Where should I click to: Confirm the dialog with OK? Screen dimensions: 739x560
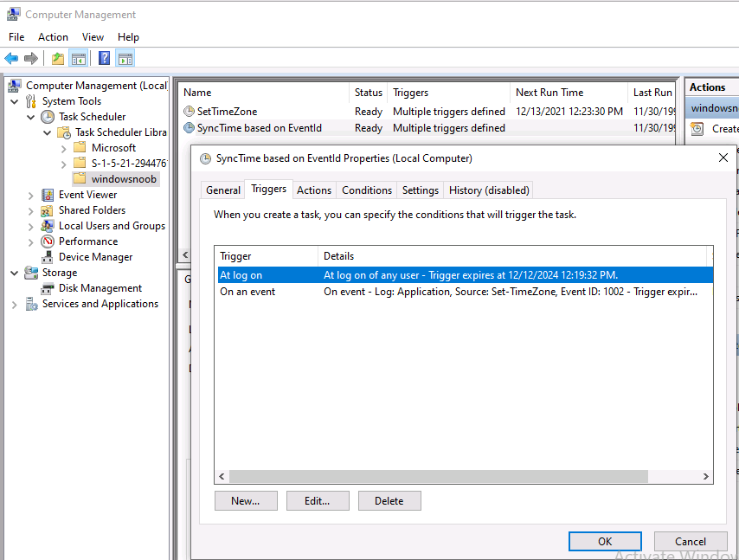(605, 541)
